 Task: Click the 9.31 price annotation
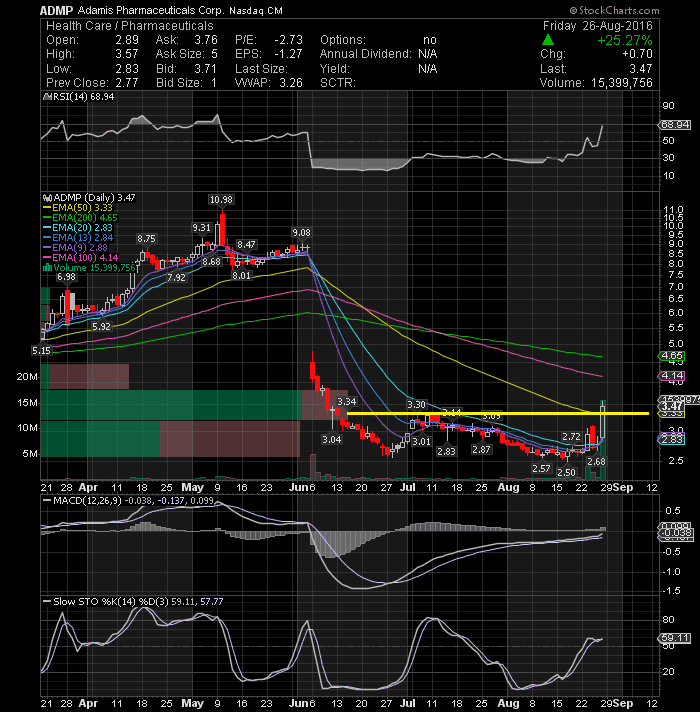(x=201, y=227)
